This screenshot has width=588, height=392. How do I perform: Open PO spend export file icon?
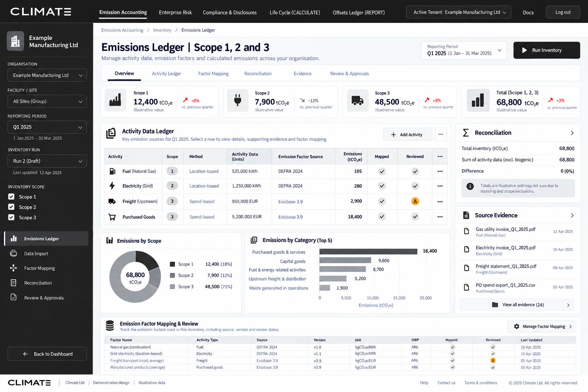click(466, 287)
